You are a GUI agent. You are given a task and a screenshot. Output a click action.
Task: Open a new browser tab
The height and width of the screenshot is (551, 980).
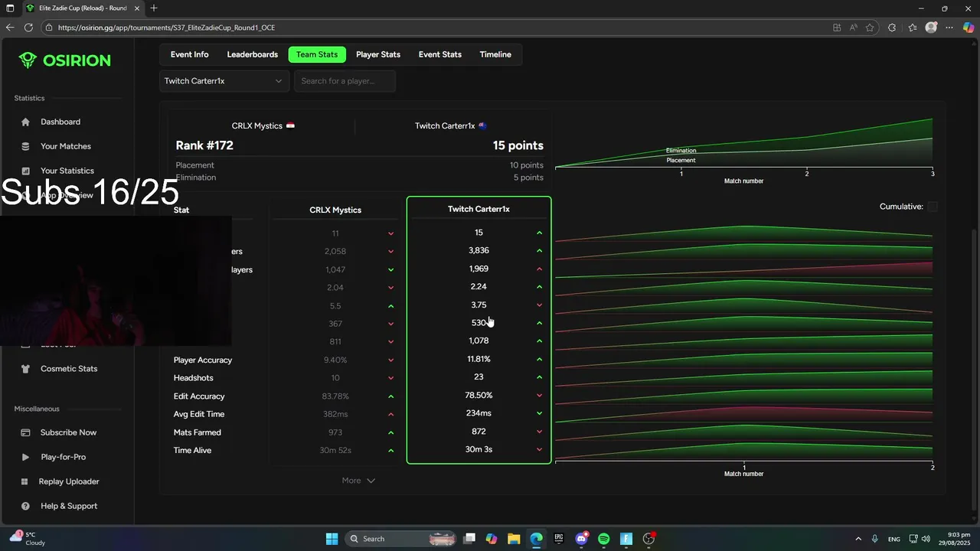154,8
